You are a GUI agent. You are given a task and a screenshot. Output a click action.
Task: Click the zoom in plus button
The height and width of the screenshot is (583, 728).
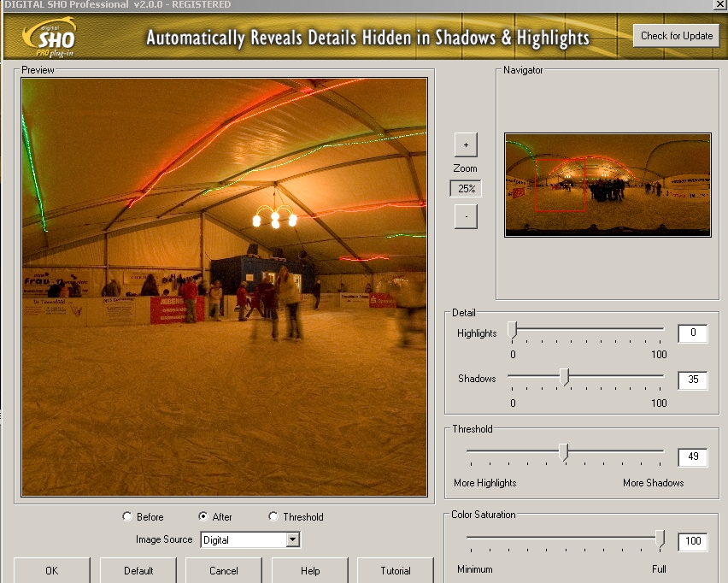[466, 144]
